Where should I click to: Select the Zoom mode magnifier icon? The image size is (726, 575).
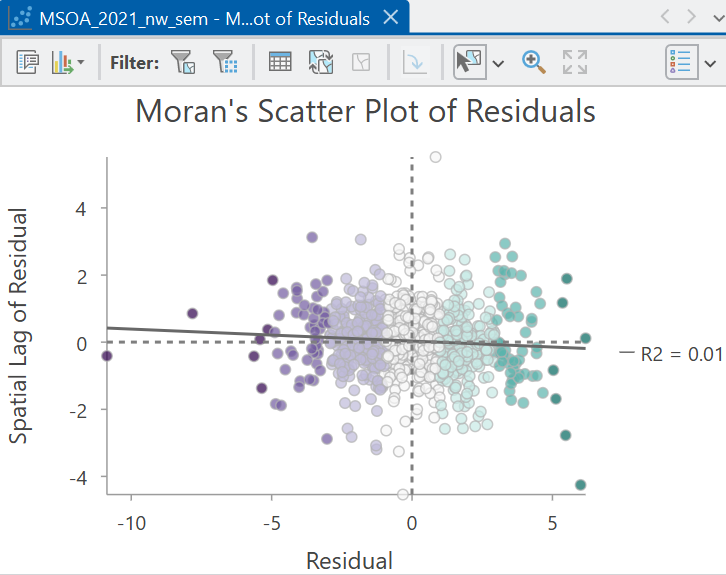click(533, 62)
